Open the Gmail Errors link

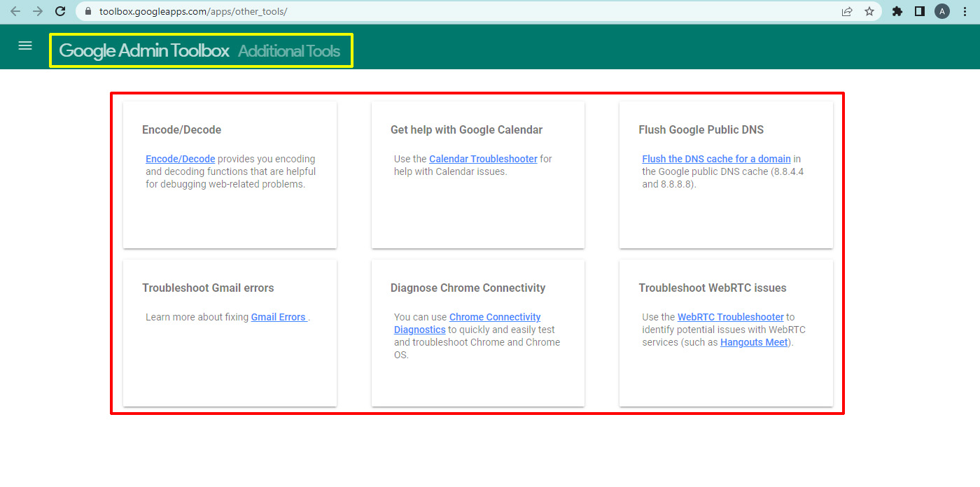pos(279,317)
